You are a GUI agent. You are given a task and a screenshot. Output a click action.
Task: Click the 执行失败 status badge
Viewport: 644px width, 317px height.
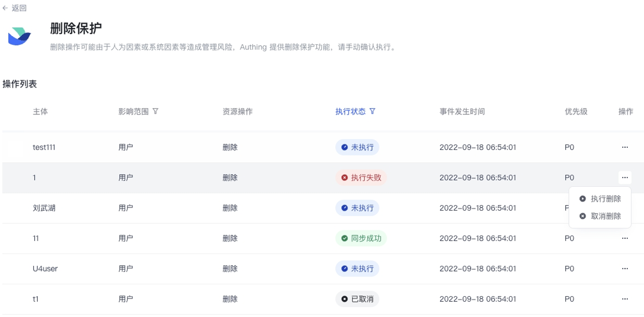point(361,177)
